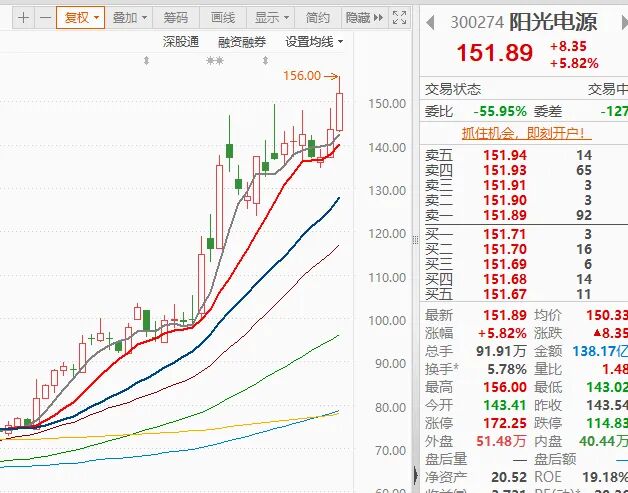Image resolution: width=628 pixels, height=493 pixels.
Task: Click the 100.00 price axis label
Action: [387, 321]
